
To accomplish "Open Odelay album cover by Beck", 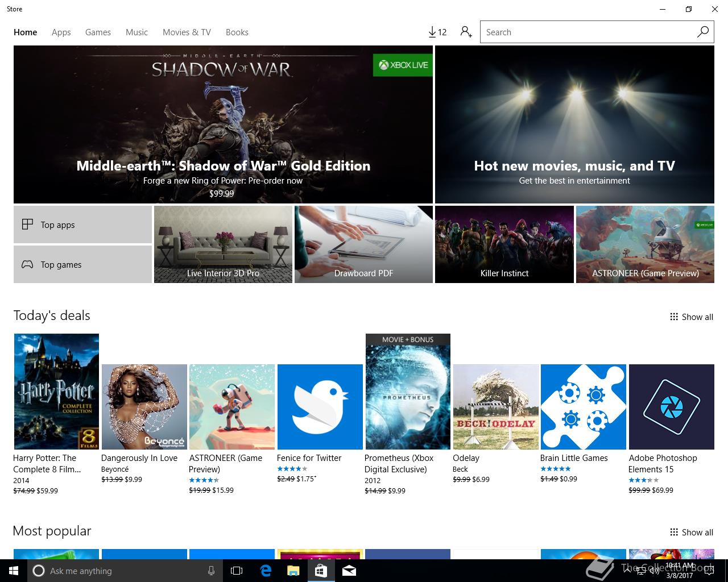I will pos(496,407).
